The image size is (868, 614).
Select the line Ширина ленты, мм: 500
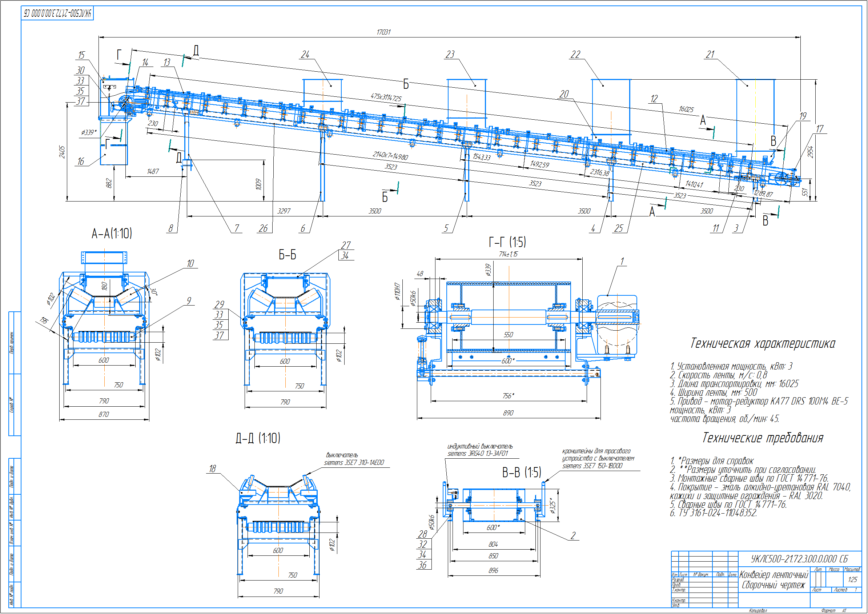(x=714, y=393)
